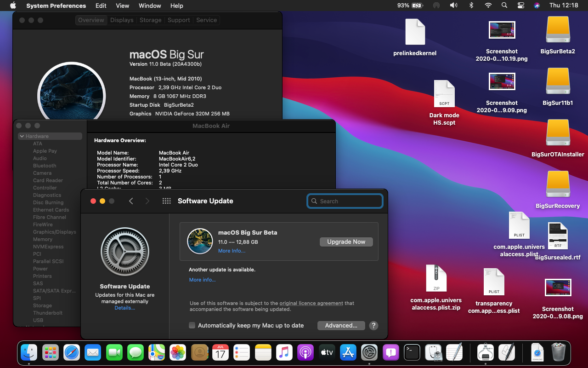
Task: Open the View menu
Action: click(x=122, y=6)
